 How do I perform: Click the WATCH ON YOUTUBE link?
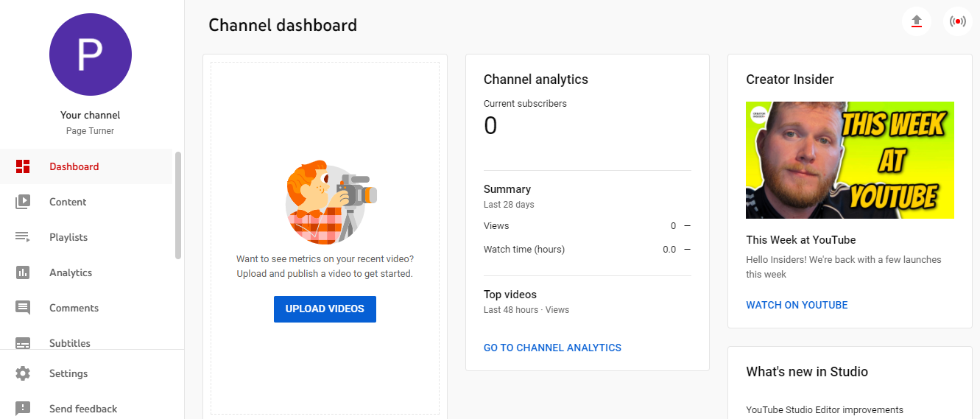(797, 305)
